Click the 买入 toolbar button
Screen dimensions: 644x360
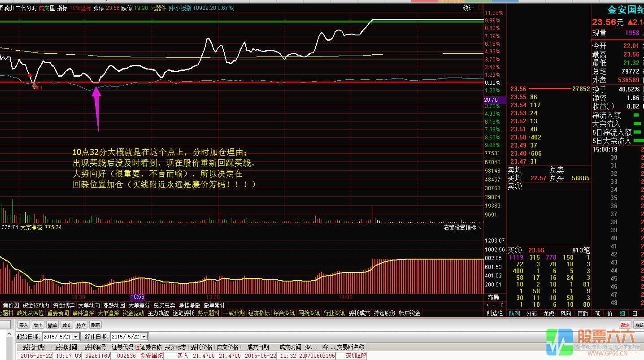pyautogui.click(x=24, y=325)
